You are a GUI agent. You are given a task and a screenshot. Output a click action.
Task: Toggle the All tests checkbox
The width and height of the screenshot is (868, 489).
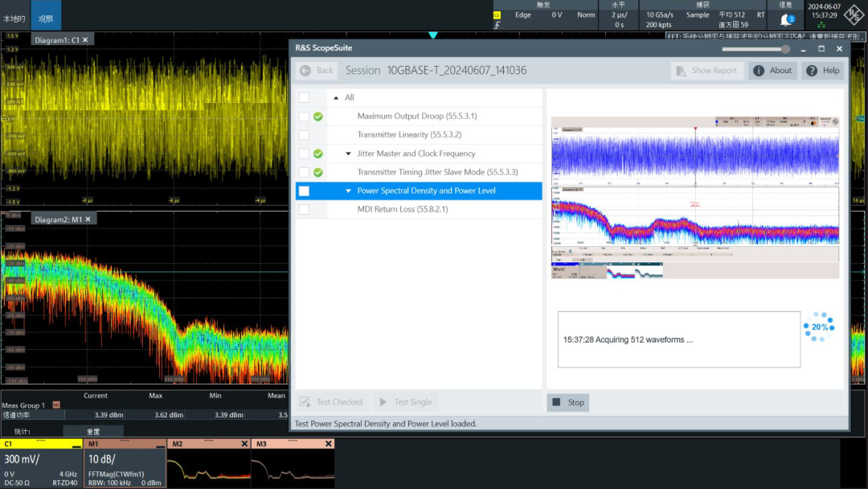point(304,97)
